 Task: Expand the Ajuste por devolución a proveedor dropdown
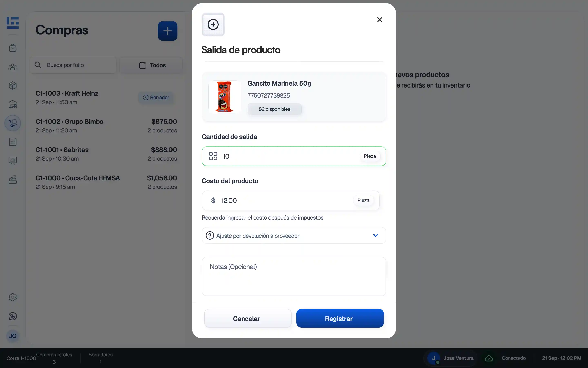pos(294,235)
